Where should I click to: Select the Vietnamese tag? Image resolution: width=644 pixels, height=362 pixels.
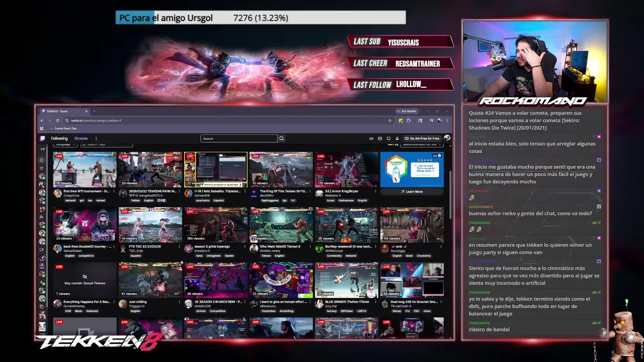(x=347, y=201)
